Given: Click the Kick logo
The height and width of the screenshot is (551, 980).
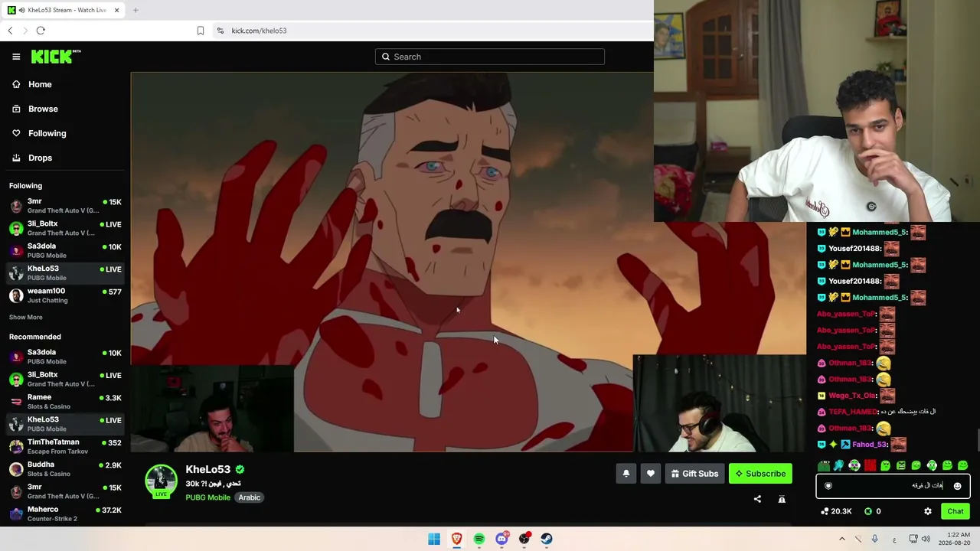Looking at the screenshot, I should (x=56, y=57).
